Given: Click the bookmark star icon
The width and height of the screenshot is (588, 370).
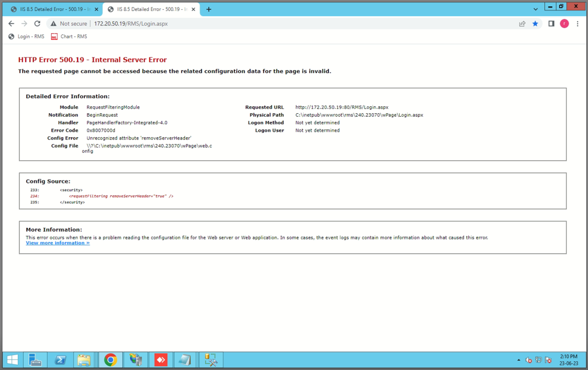Looking at the screenshot, I should tap(535, 24).
